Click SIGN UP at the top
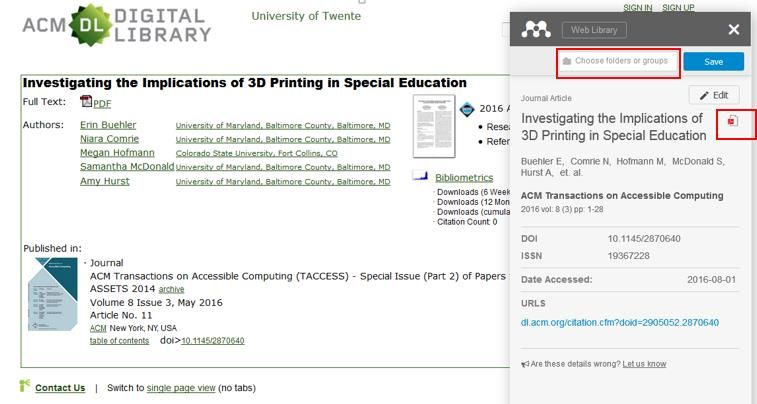The image size is (757, 404). tap(678, 8)
